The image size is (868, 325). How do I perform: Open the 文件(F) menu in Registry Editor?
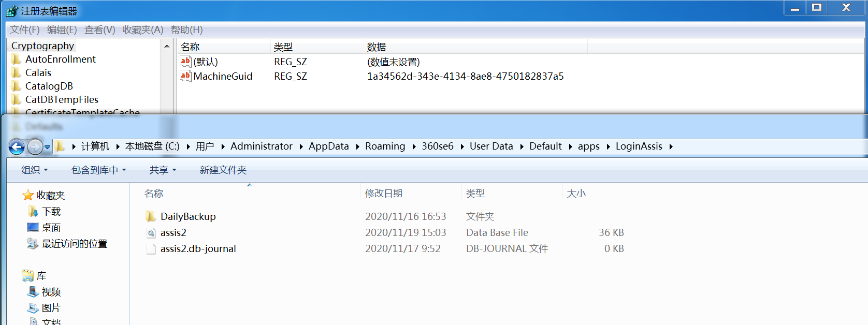pyautogui.click(x=25, y=30)
